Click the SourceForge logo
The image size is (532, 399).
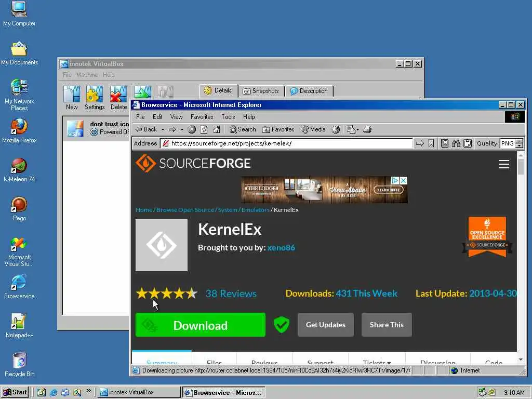click(x=193, y=163)
